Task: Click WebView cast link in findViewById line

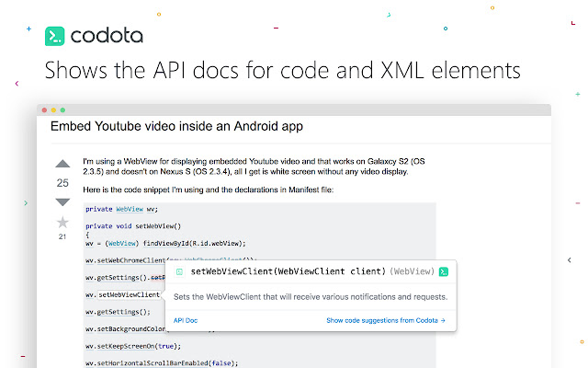Action: tap(122, 243)
